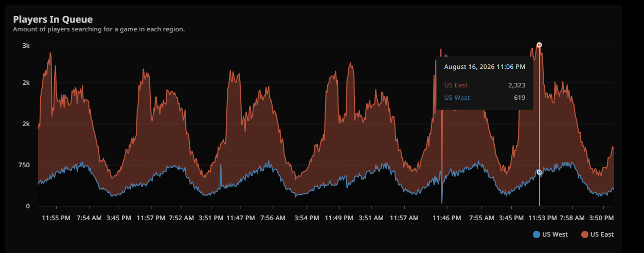The width and height of the screenshot is (644, 253).
Task: Toggle the US East legend series
Action: 598,234
